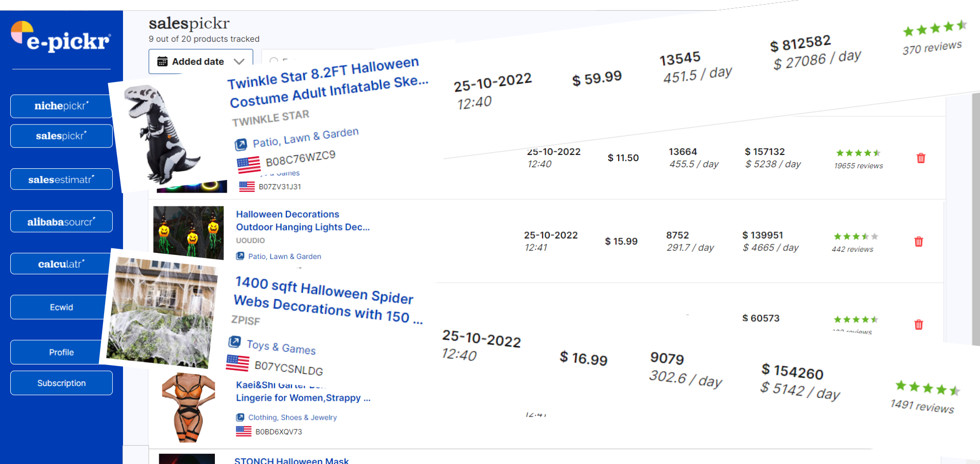Open the Subscription page
Image resolution: width=980 pixels, height=464 pixels.
point(61,383)
